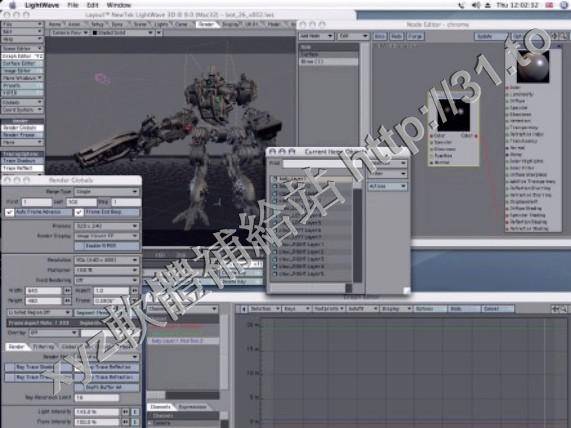Click the Graph Editor sidebar button
This screenshot has width=571, height=428.
tap(22, 56)
